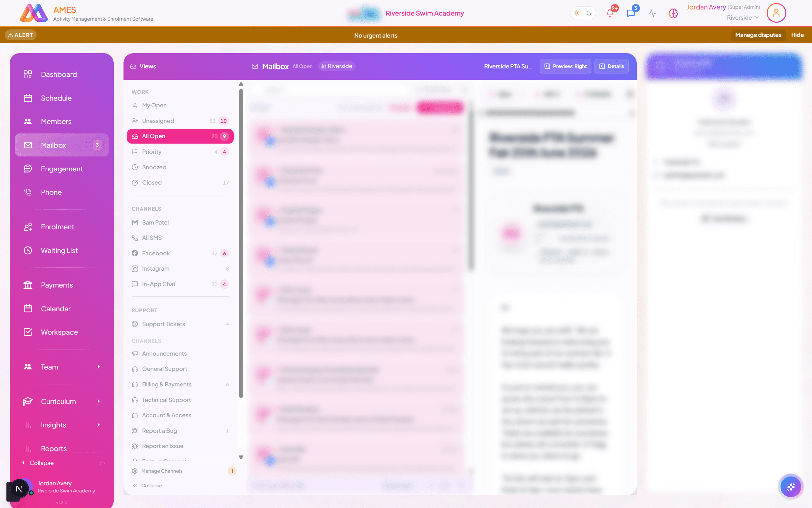This screenshot has height=508, width=812.
Task: Open the notifications bell icon
Action: (x=610, y=13)
